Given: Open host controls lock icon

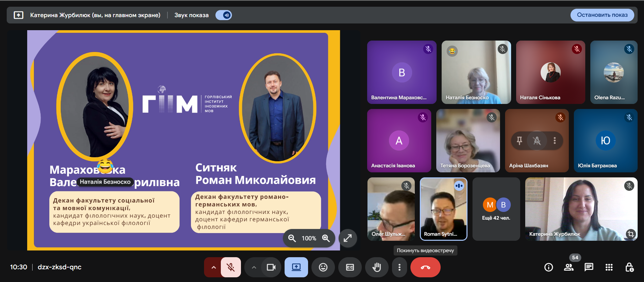Looking at the screenshot, I should point(629,267).
